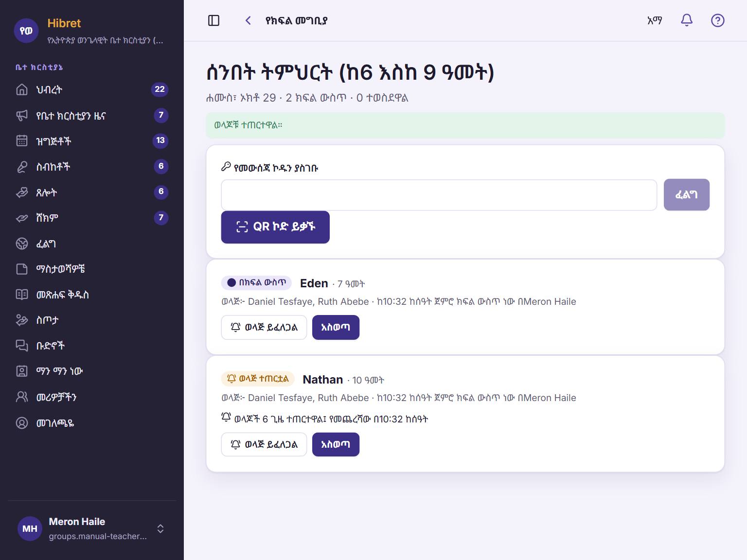Image resolution: width=747 pixels, height=560 pixels.
Task: Open መገለጫዬ profile icon
Action: (22, 423)
